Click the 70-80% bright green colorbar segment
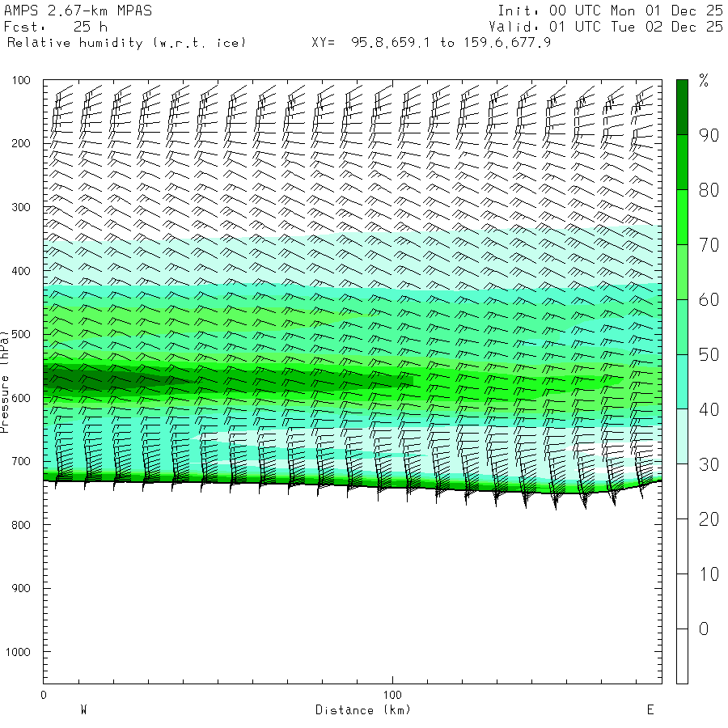 pos(682,217)
